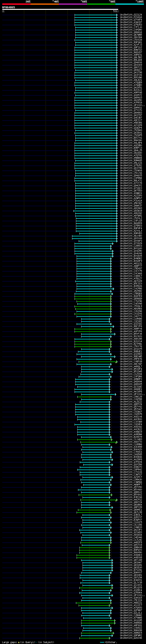146x644 pixels.
Task: Select the UniRef100_Q67L99 label
Action: tap(131, 512)
